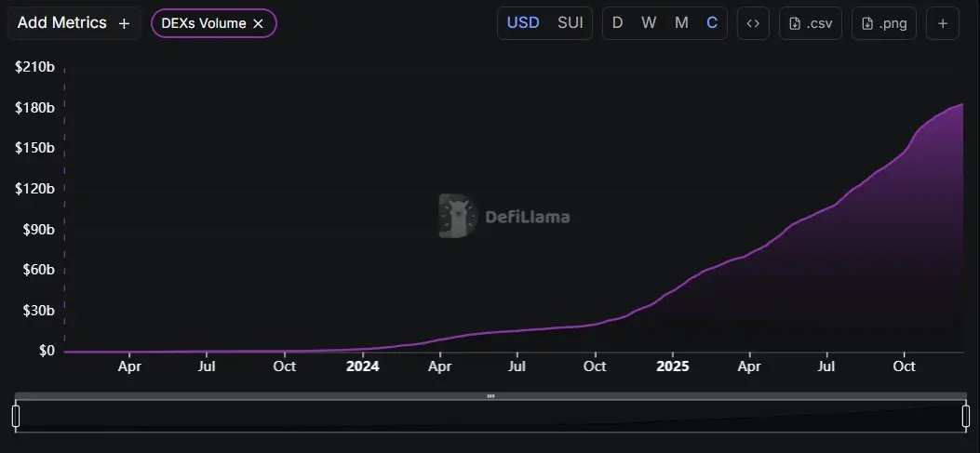Click the $120b y-axis label
Screen dimensions: 980x453
34,189
